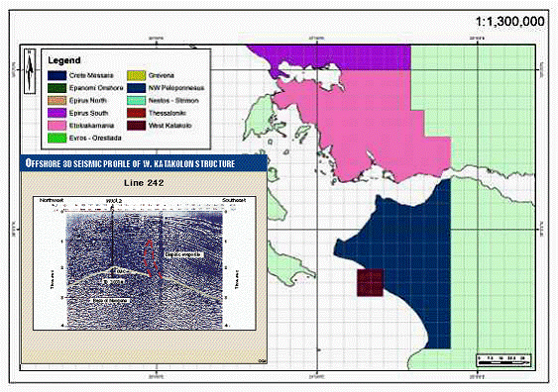
Task: Click the green Evros - Orestiada legend swatch
Action: point(56,138)
